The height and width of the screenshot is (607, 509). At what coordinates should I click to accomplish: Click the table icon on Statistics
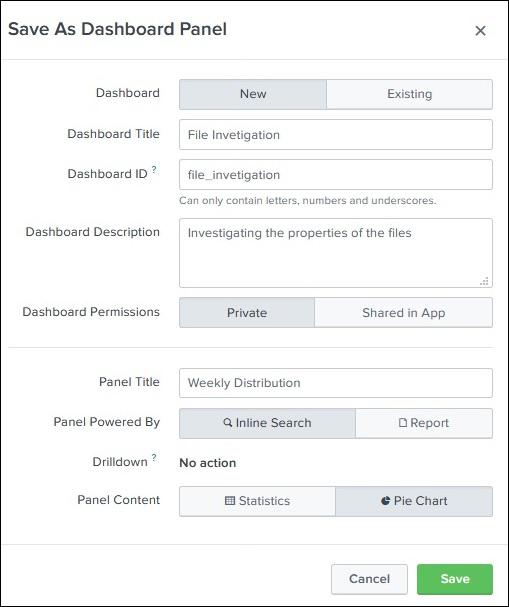230,501
